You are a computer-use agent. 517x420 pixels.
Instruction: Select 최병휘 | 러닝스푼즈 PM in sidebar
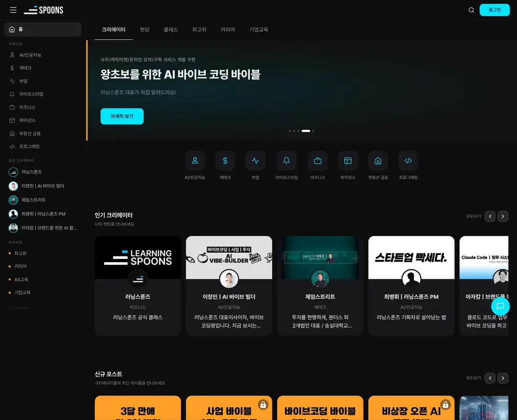(x=43, y=214)
